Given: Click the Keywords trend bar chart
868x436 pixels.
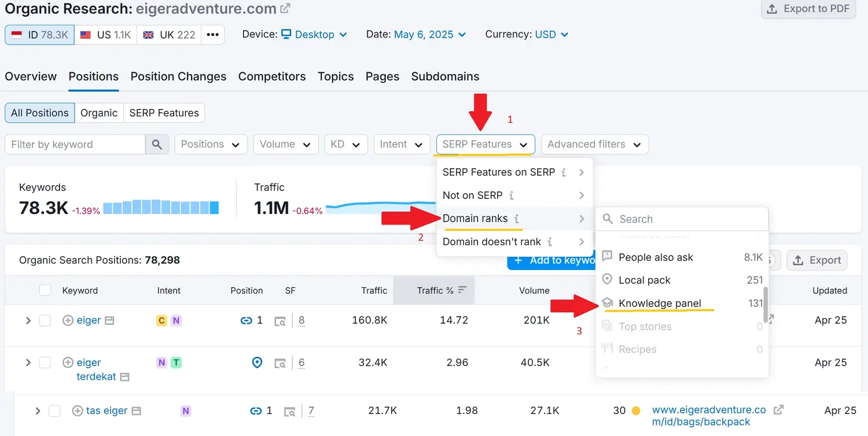Looking at the screenshot, I should (x=161, y=207).
